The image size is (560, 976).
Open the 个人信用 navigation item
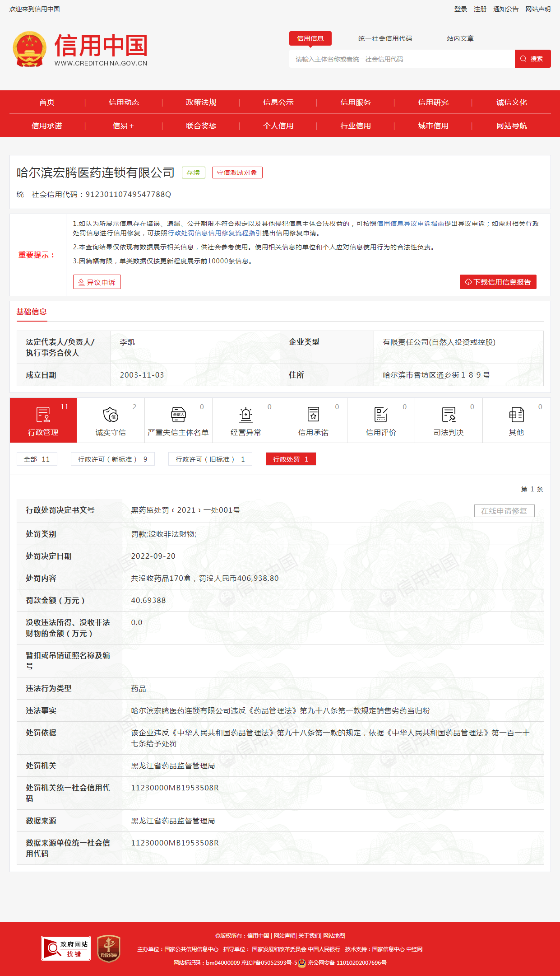pos(278,126)
